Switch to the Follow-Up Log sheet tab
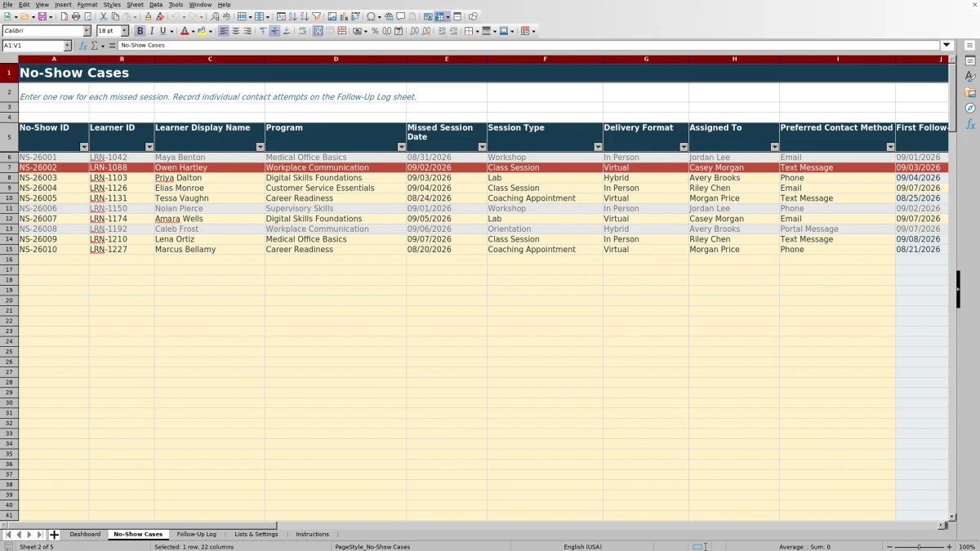 (197, 535)
